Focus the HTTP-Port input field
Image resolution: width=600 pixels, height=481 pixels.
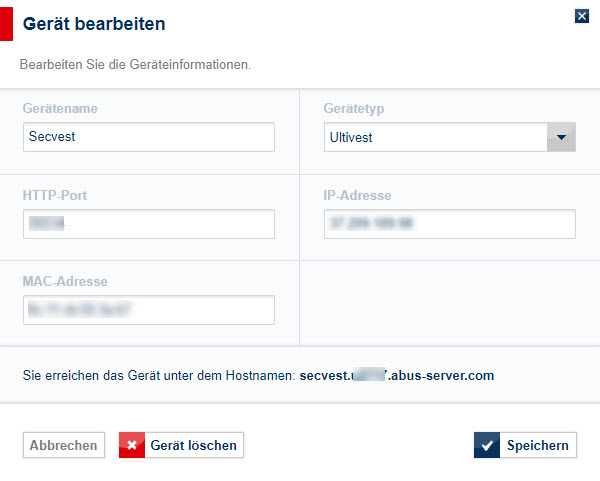pyautogui.click(x=148, y=224)
